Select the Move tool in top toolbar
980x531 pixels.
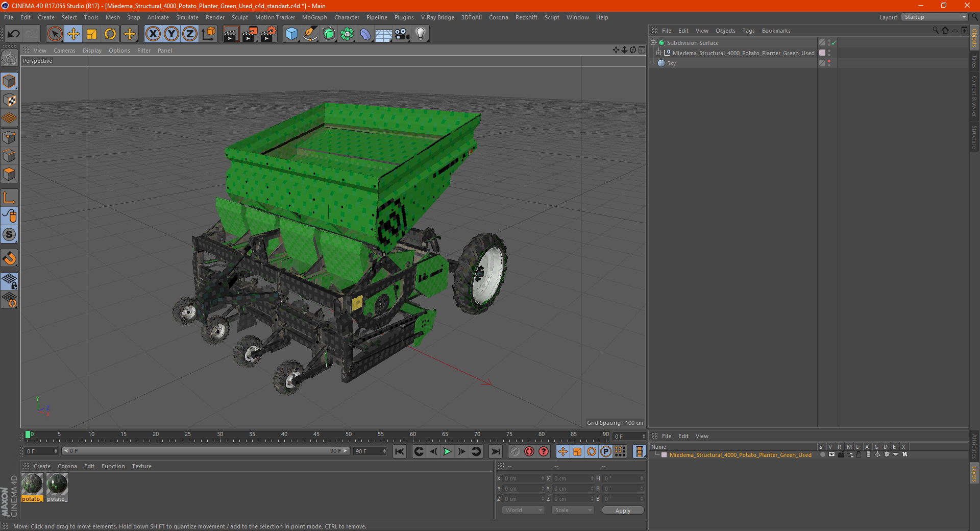(x=73, y=34)
